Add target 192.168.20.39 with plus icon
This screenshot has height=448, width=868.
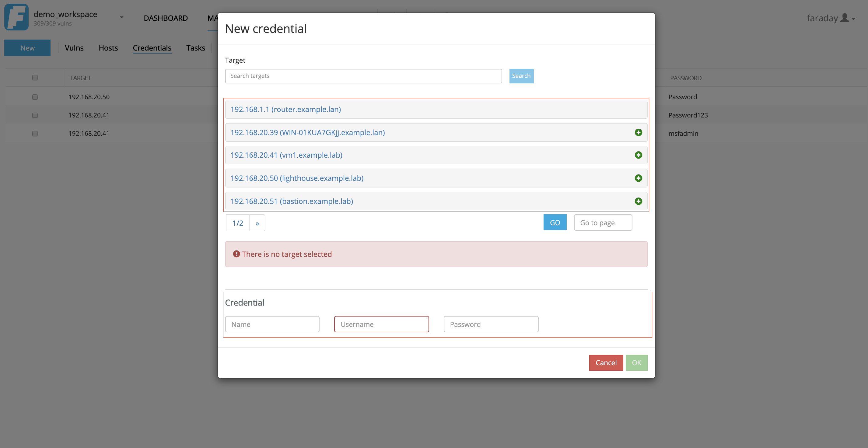638,132
